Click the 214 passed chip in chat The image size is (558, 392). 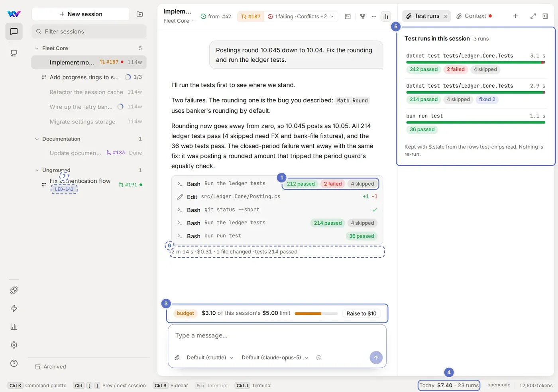[328, 223]
